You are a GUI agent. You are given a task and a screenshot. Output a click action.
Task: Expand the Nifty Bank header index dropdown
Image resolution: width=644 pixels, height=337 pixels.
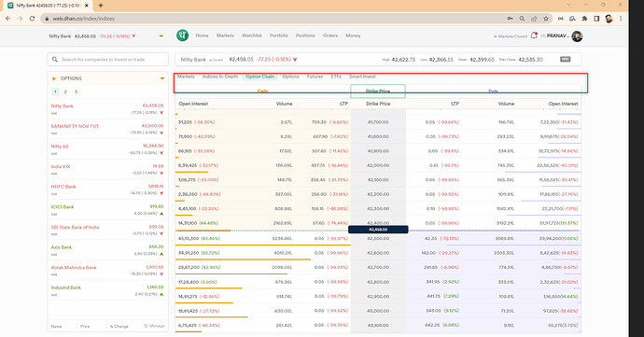coord(161,36)
